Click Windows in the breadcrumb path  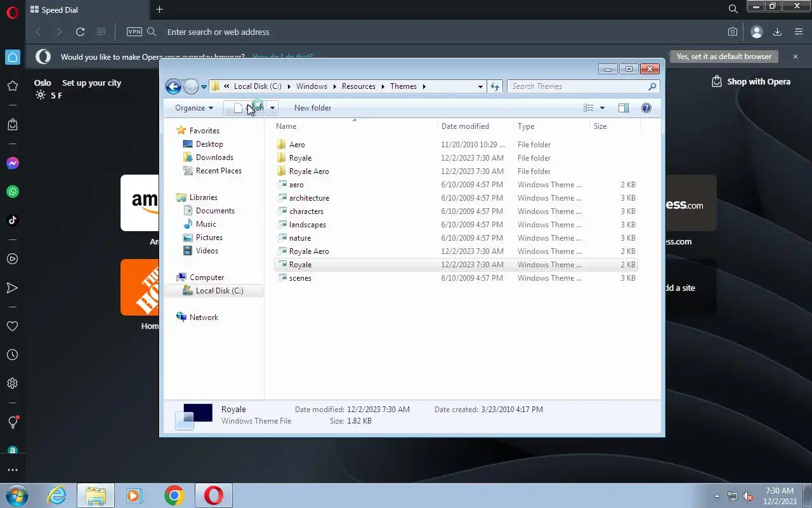[311, 86]
